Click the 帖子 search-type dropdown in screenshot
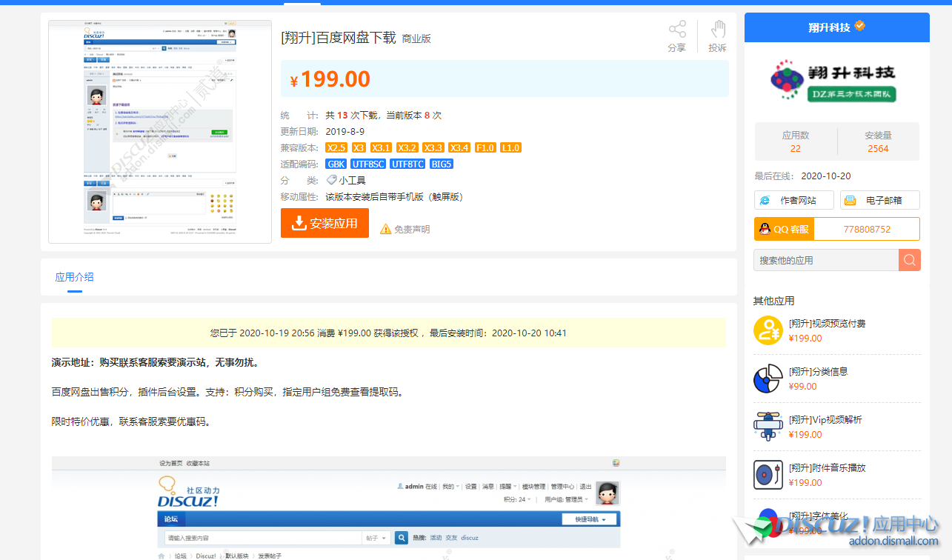The width and height of the screenshot is (952, 560). point(375,538)
